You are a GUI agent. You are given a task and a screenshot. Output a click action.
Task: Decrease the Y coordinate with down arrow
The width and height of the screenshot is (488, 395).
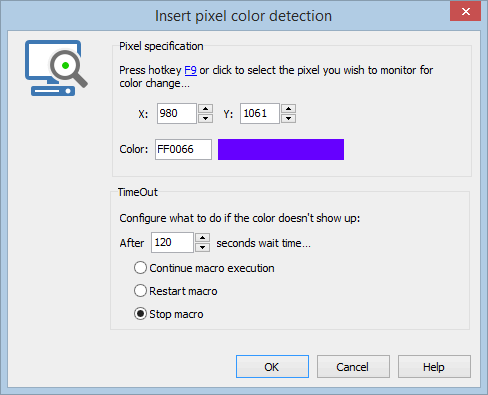click(288, 118)
